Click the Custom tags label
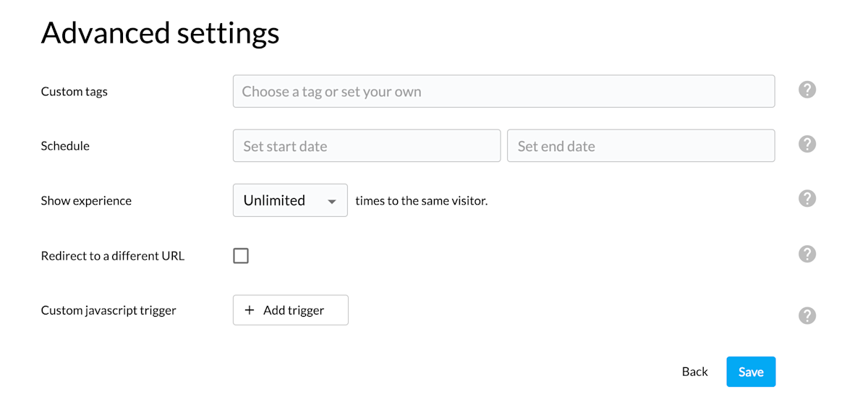Image resolution: width=868 pixels, height=402 pixels. [74, 92]
